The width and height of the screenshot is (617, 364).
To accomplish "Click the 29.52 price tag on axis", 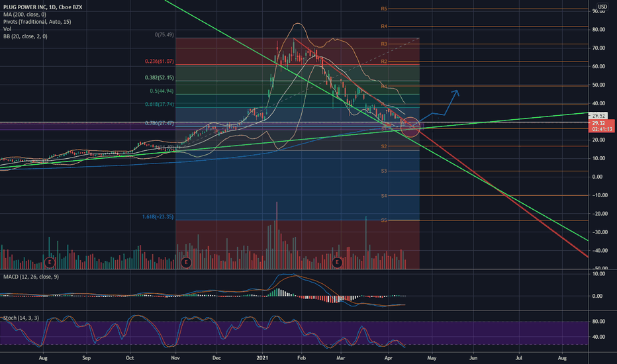I will click(x=598, y=116).
